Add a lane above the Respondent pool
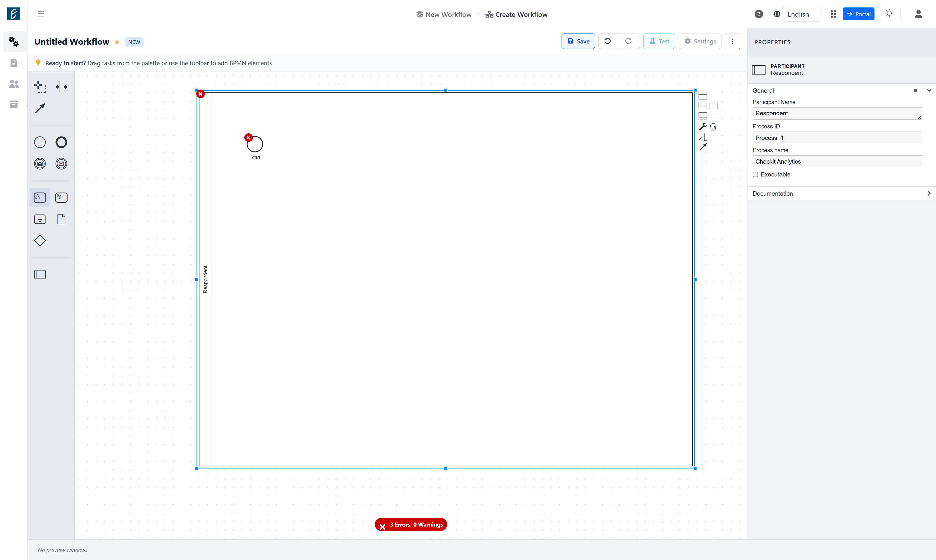Screen dimensions: 936x560 point(703,96)
